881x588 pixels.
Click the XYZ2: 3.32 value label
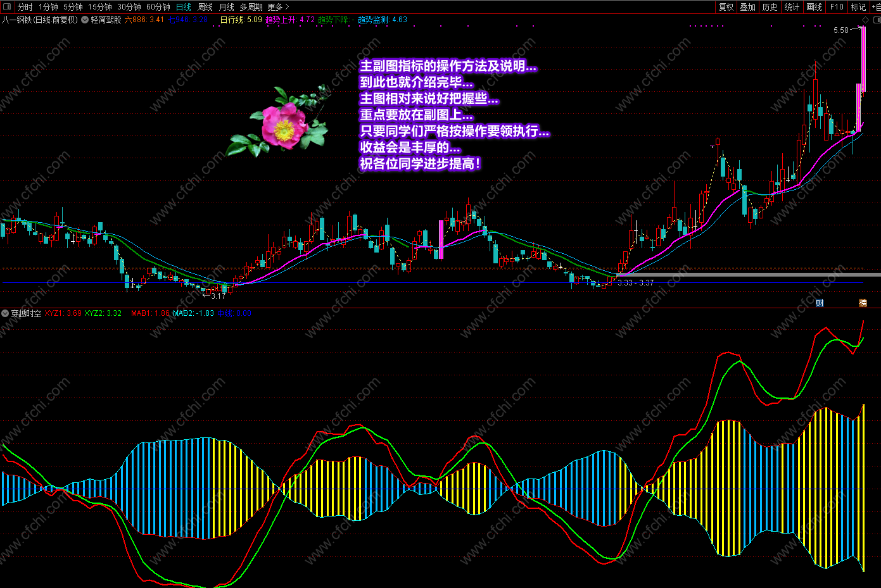(103, 313)
